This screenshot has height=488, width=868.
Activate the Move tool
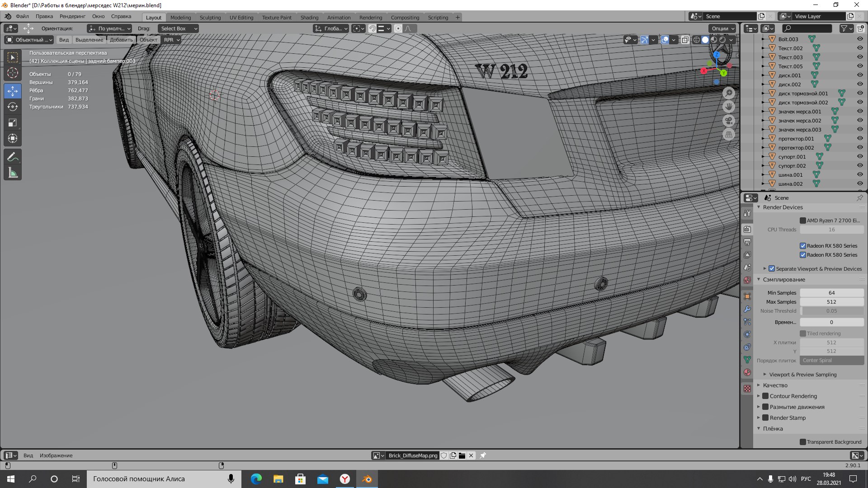(x=13, y=91)
